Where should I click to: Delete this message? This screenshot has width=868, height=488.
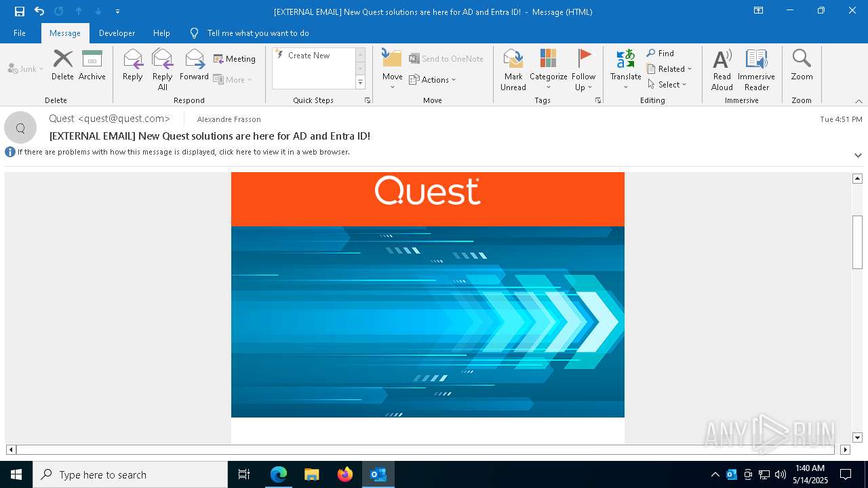pos(62,65)
